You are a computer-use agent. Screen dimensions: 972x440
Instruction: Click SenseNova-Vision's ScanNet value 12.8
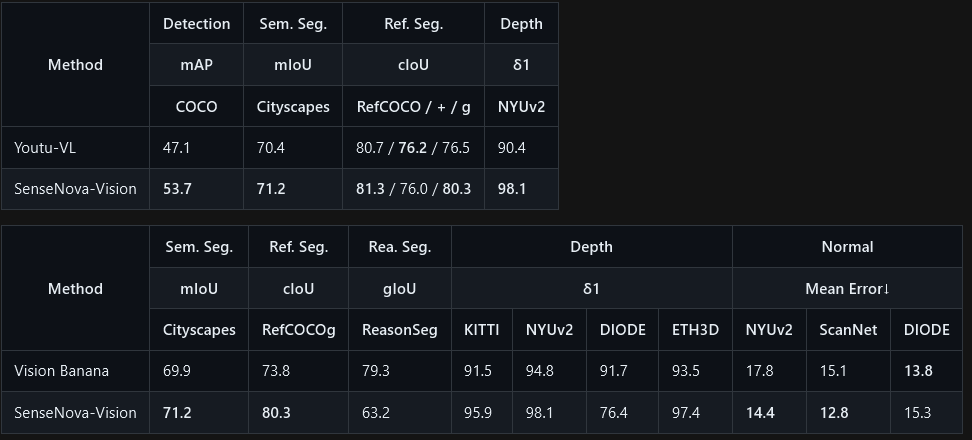pos(834,413)
